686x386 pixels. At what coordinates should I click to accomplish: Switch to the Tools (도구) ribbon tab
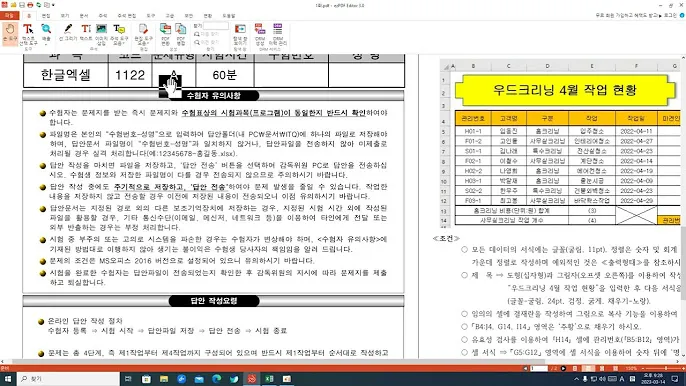pos(151,16)
